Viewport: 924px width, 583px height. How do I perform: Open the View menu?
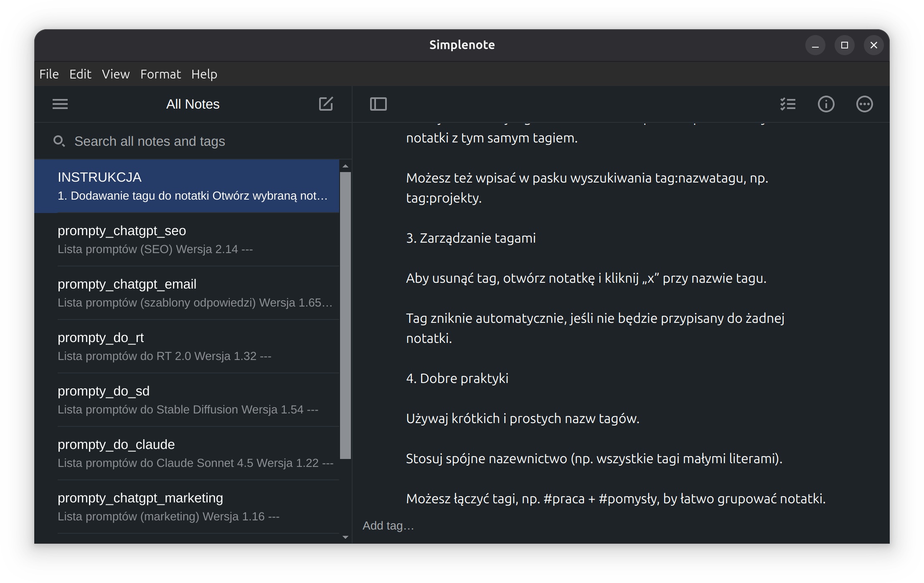coord(116,74)
